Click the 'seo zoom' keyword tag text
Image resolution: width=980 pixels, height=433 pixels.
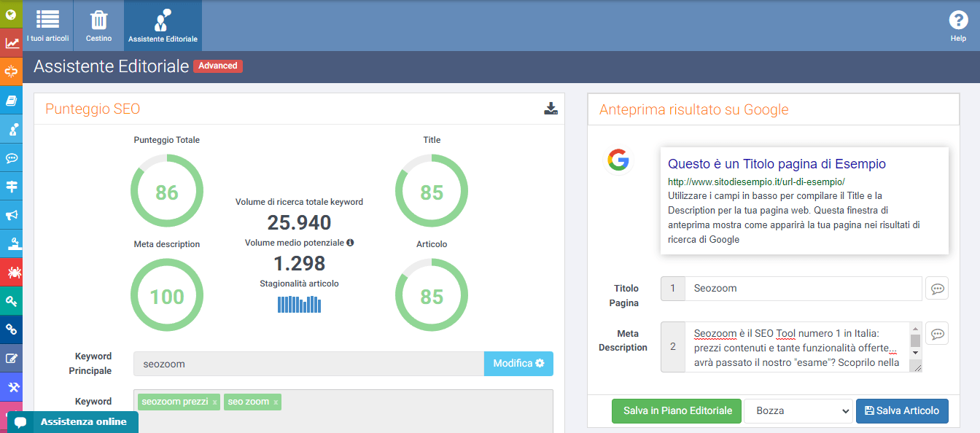pos(248,402)
